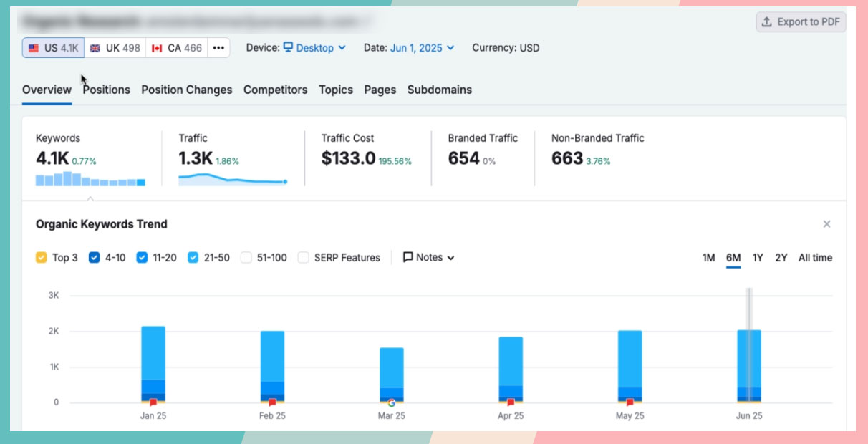The width and height of the screenshot is (868, 444).
Task: Select the CA database flag button
Action: 177,48
